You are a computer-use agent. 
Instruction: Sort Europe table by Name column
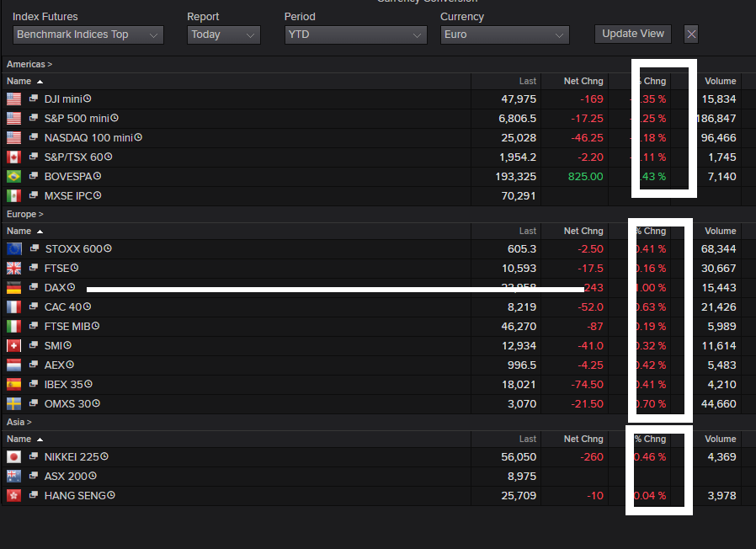[x=24, y=231]
